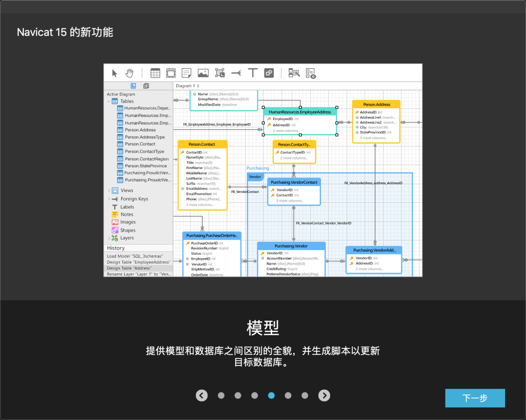Click the Purchasing layer title text
This screenshot has width=526, height=420.
pyautogui.click(x=258, y=168)
